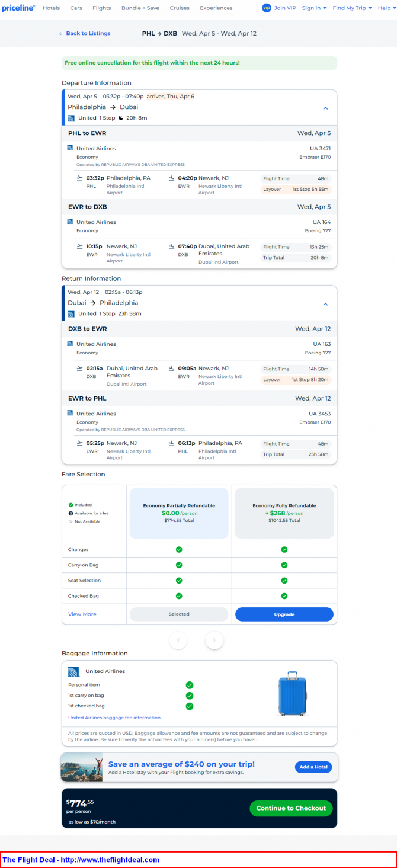Click the VIP badge icon

(266, 8)
